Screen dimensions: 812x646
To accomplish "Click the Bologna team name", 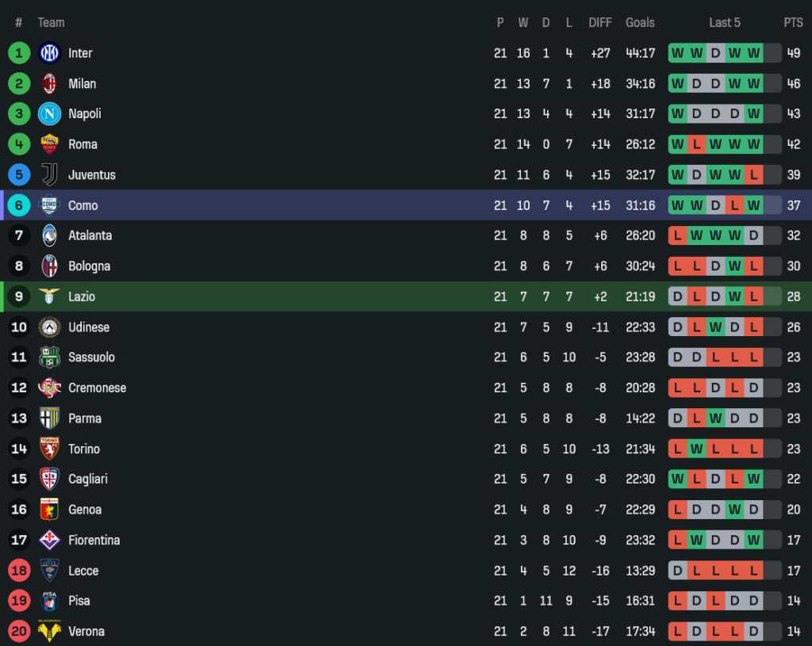I will 89,266.
